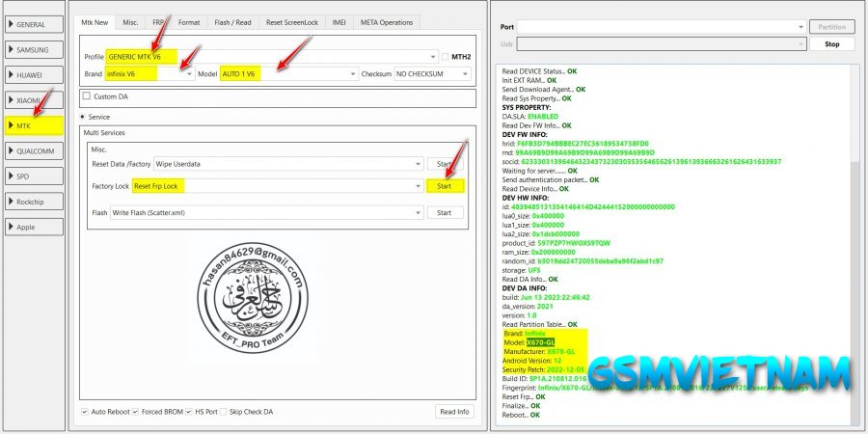Viewport: 868px width, 434px height.
Task: Enable the MTH2 checkbox
Action: tap(446, 57)
